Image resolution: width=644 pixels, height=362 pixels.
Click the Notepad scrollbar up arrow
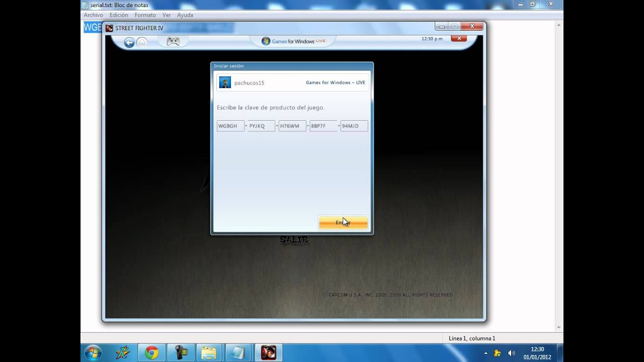pos(559,25)
